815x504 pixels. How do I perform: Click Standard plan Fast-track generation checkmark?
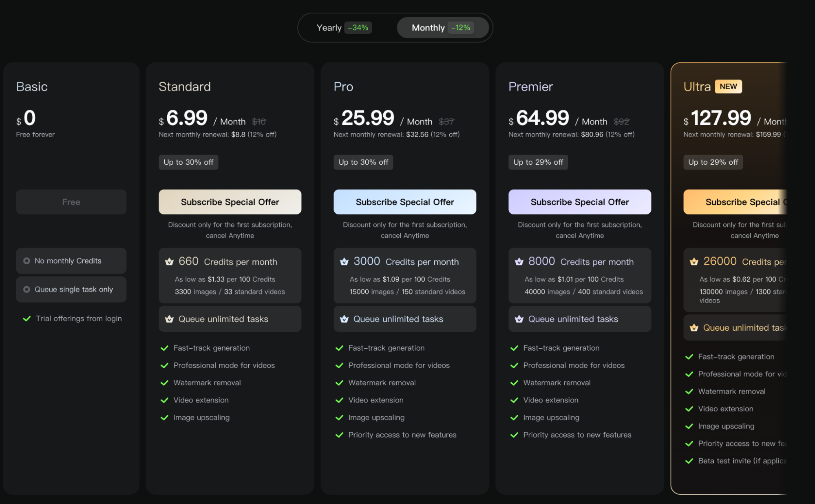(x=164, y=348)
